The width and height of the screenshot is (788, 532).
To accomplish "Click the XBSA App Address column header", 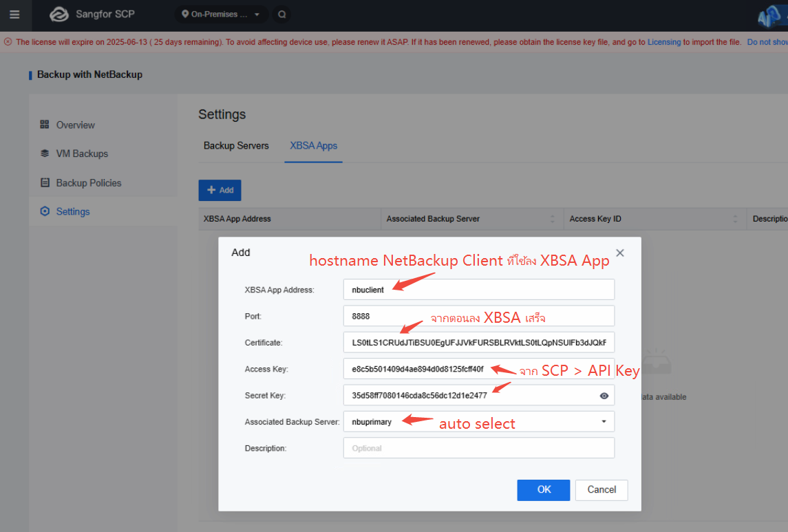I will 237,219.
